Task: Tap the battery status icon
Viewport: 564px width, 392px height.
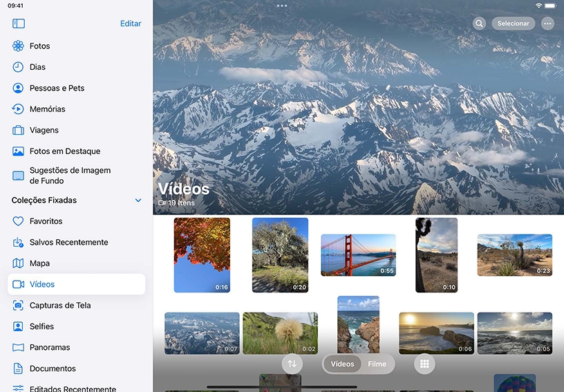Action: point(551,6)
